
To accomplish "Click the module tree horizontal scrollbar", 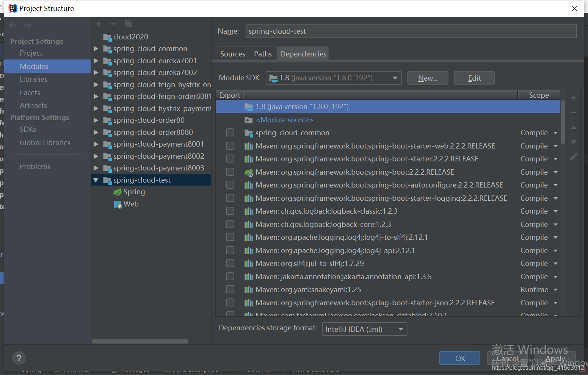I will coord(140,341).
